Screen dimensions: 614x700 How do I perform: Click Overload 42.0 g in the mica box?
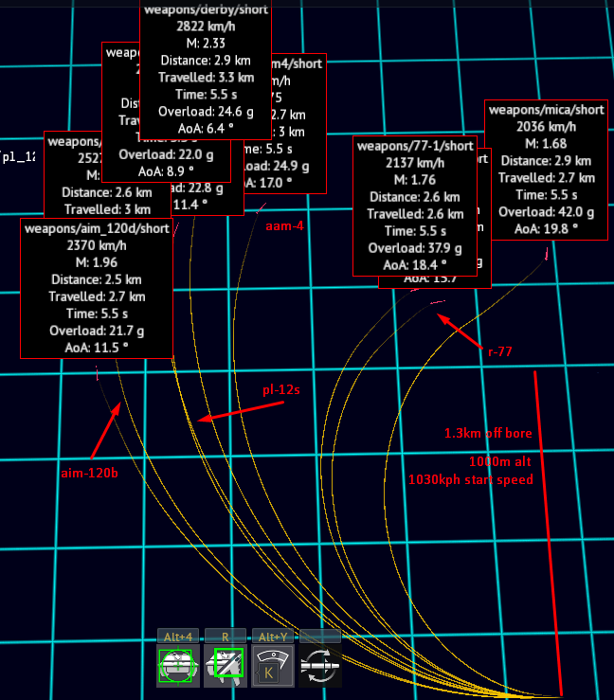546,212
